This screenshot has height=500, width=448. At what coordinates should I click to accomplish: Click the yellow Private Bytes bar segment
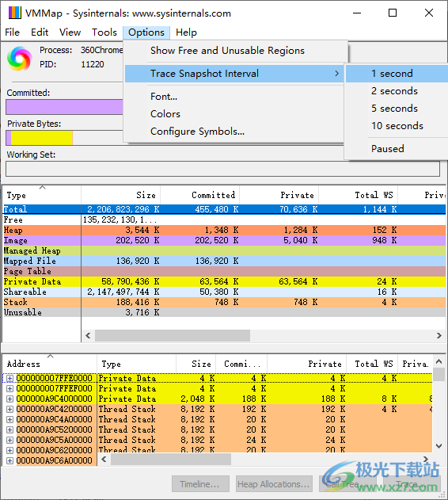[x=42, y=138]
